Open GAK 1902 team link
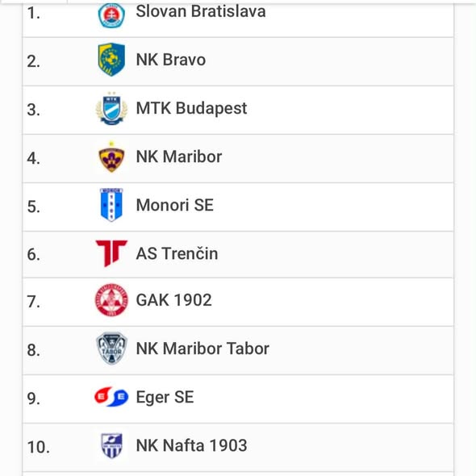The width and height of the screenshot is (476, 476). [174, 300]
